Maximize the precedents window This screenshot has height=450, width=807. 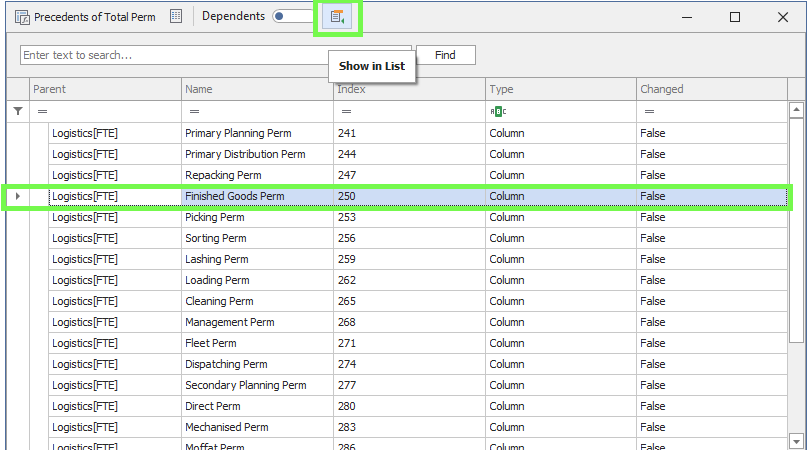735,17
